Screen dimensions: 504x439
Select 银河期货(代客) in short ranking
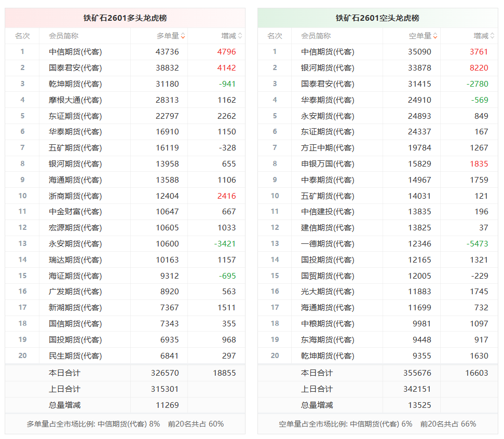pyautogui.click(x=328, y=68)
